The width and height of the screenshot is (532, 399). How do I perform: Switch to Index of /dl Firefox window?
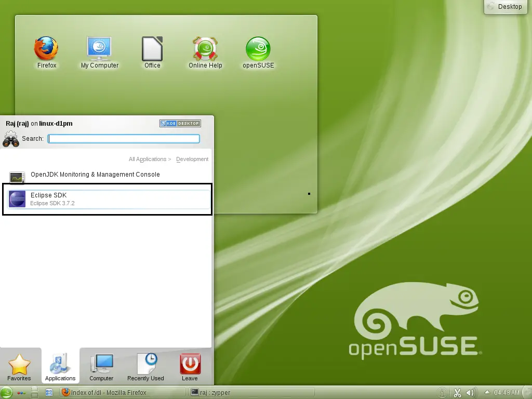[x=123, y=393]
